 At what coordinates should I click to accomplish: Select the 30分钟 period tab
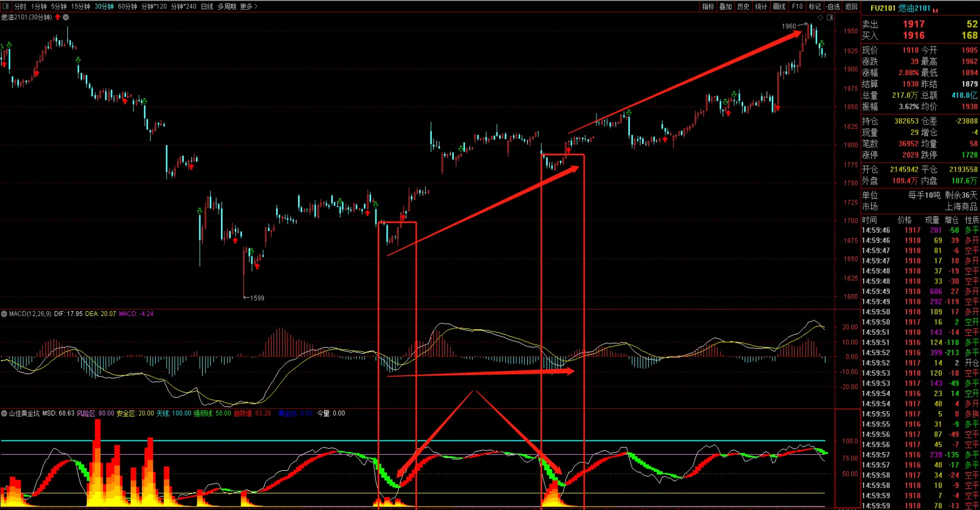(104, 7)
